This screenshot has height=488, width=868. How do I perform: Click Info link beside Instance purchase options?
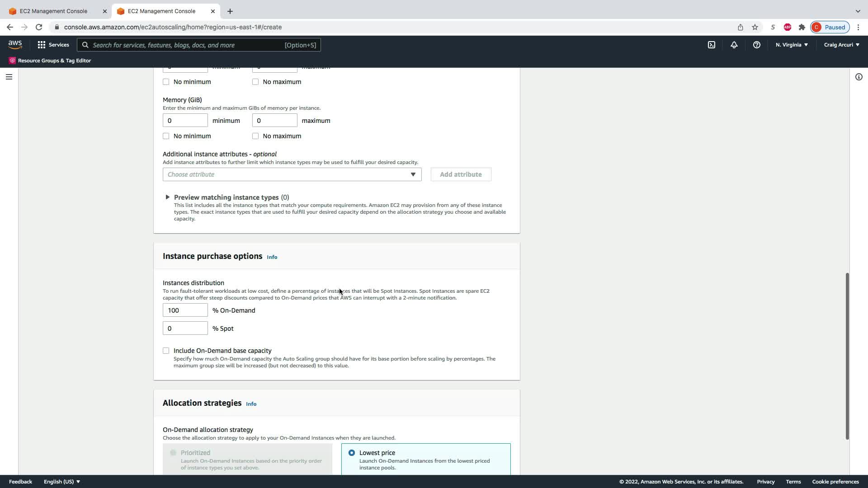click(x=272, y=257)
